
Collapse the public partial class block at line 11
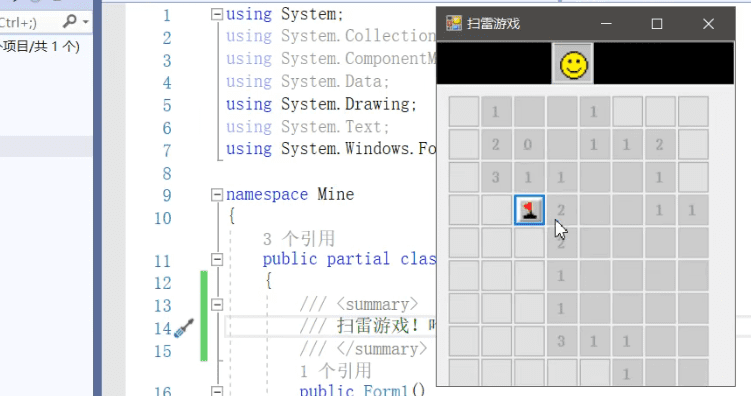tap(217, 260)
